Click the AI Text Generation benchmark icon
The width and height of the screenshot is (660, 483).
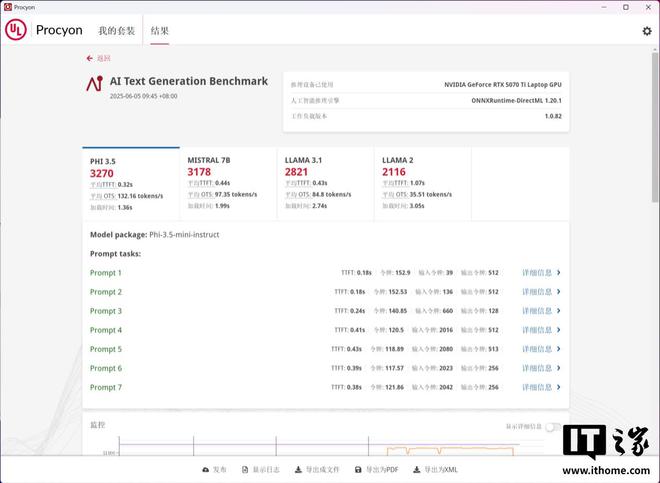(94, 84)
